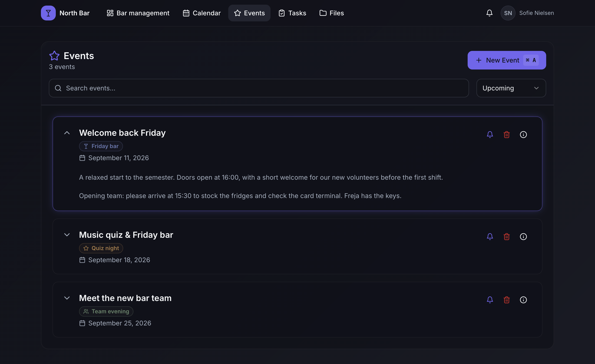Toggle reminder bell for Music quiz event
The image size is (595, 364).
tap(490, 236)
